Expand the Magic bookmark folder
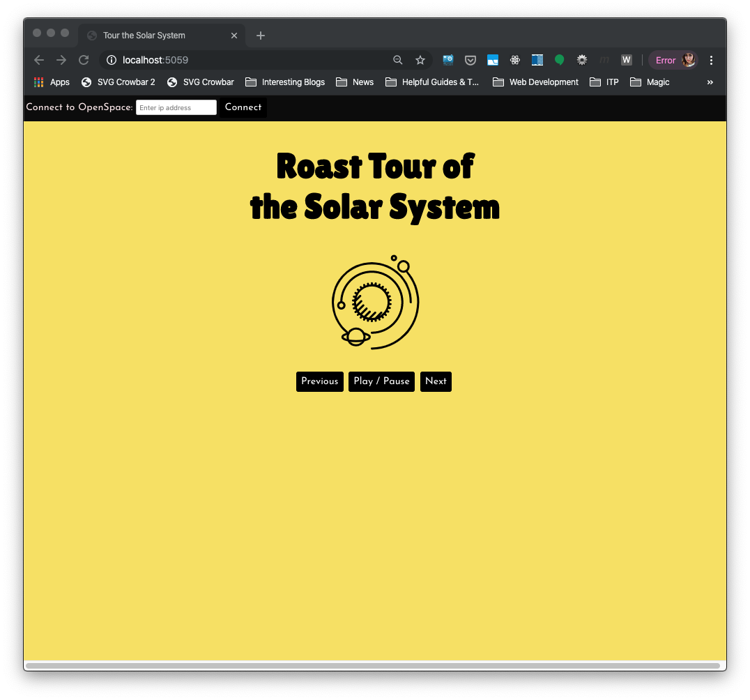The image size is (750, 700). click(x=650, y=82)
